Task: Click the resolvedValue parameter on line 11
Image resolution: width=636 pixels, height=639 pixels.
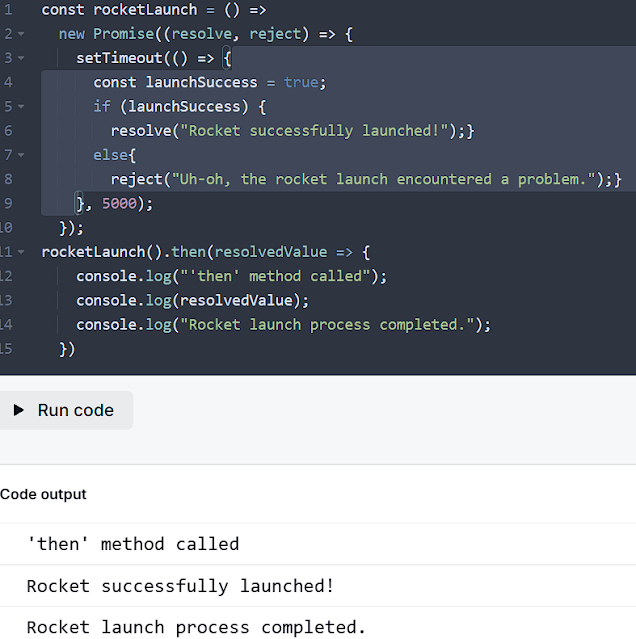Action: pyautogui.click(x=271, y=252)
